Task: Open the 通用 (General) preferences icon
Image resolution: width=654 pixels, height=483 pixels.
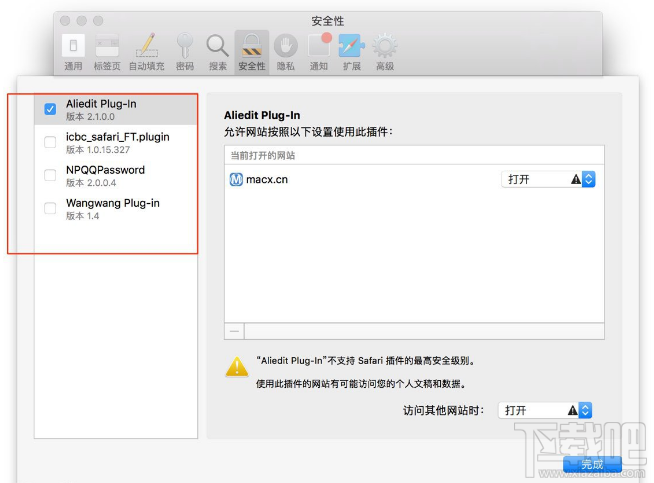Action: click(73, 50)
